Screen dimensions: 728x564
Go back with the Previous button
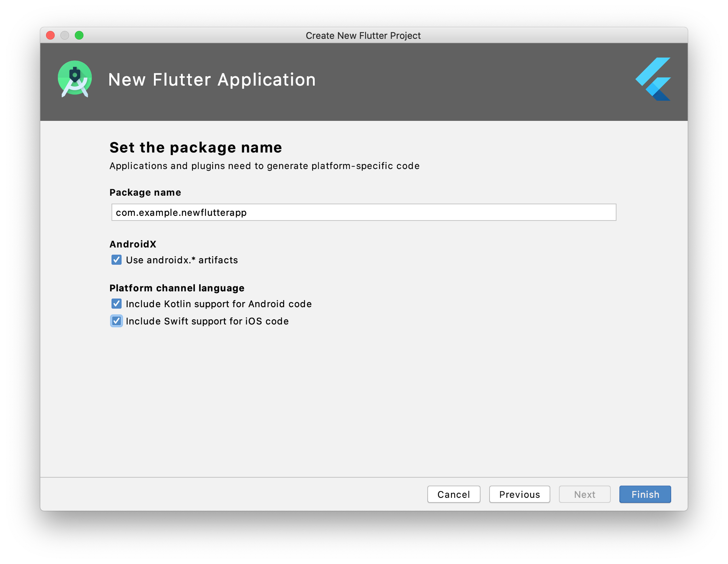(x=519, y=494)
